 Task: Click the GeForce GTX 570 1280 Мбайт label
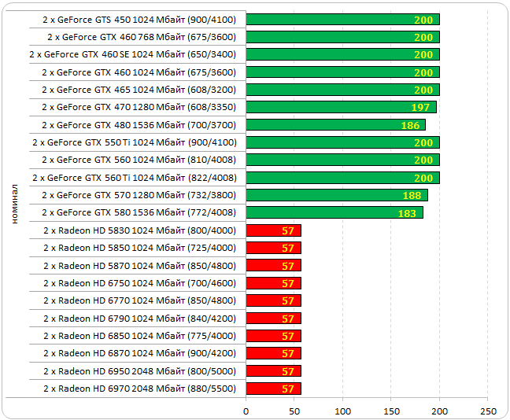(x=139, y=195)
